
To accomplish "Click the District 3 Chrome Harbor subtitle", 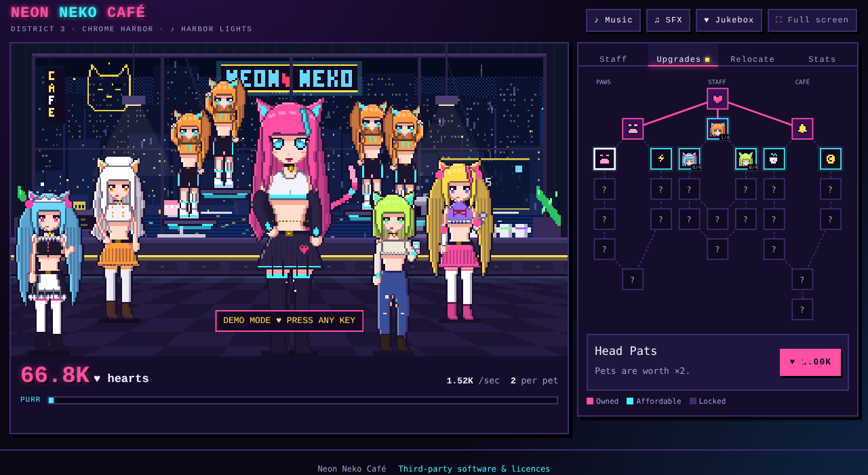I will [132, 29].
